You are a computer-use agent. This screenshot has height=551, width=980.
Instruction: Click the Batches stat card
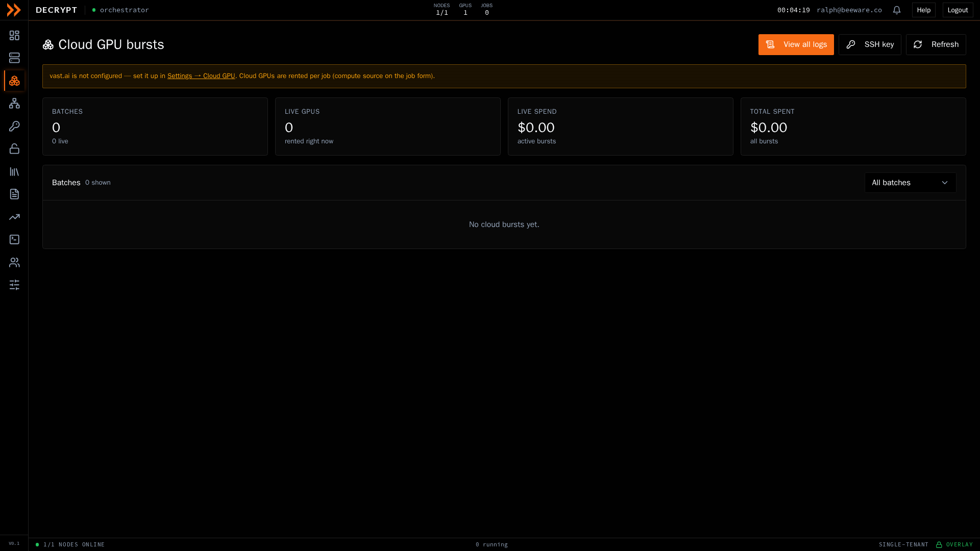click(155, 127)
